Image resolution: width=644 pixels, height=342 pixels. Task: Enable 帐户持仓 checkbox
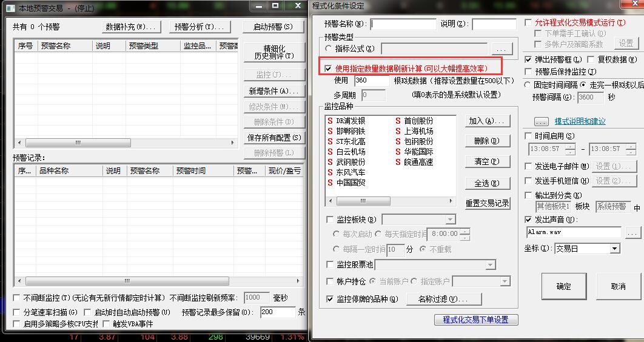[x=329, y=281]
